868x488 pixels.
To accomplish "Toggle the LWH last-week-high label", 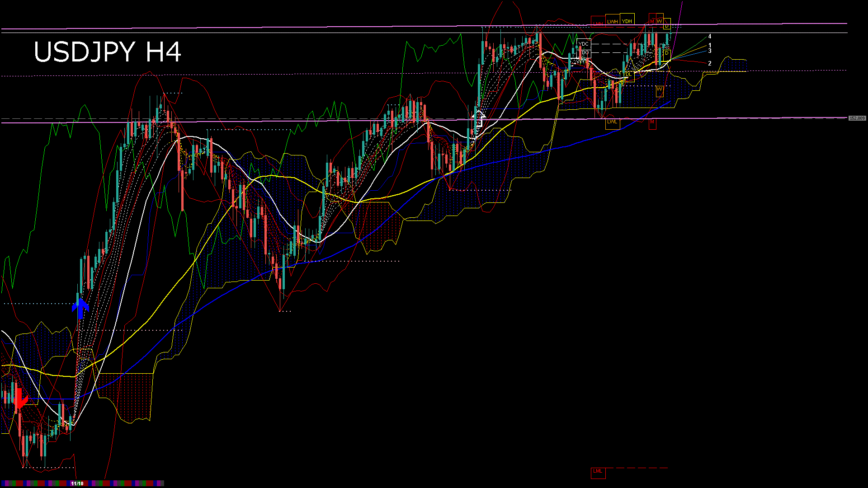I will [x=613, y=21].
